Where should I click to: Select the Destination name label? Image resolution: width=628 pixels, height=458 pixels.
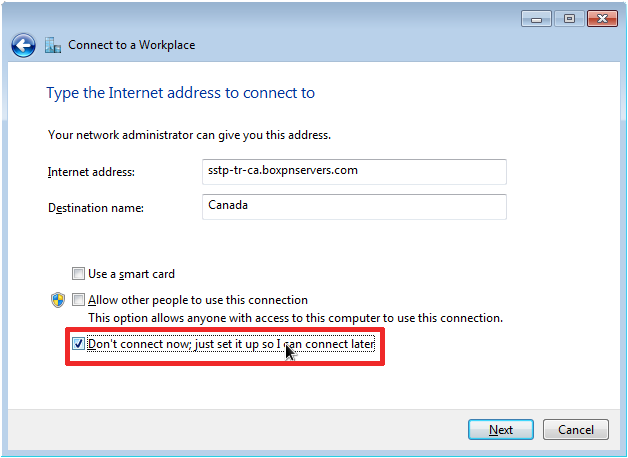(x=96, y=208)
